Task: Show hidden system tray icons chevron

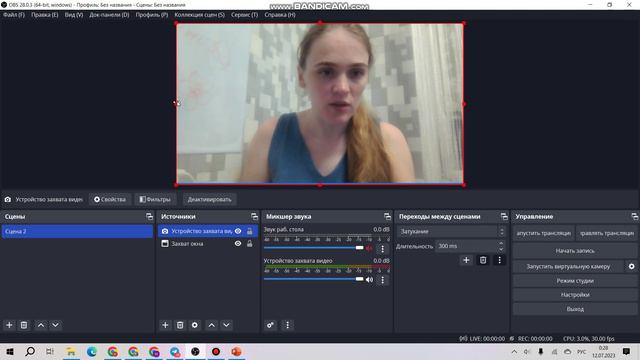Action: tap(514, 351)
